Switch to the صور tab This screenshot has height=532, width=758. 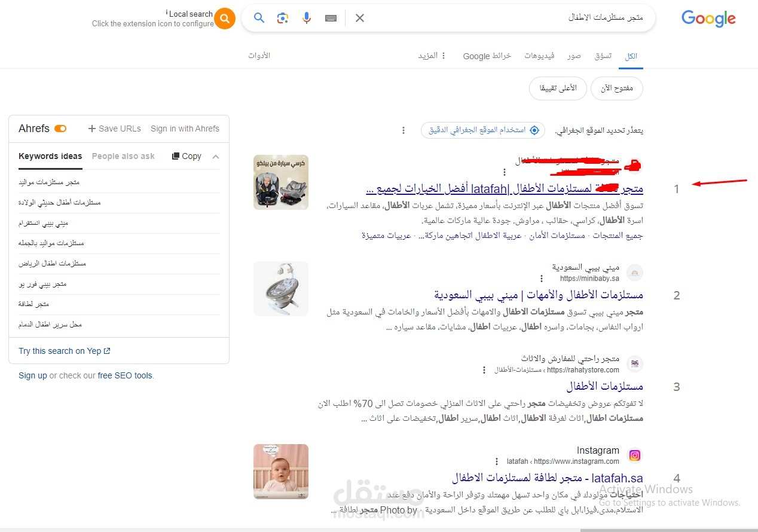pos(574,56)
